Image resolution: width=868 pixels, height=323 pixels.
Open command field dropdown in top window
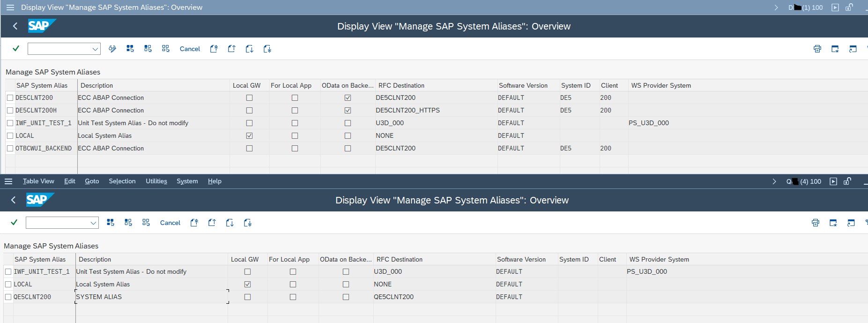[x=95, y=49]
